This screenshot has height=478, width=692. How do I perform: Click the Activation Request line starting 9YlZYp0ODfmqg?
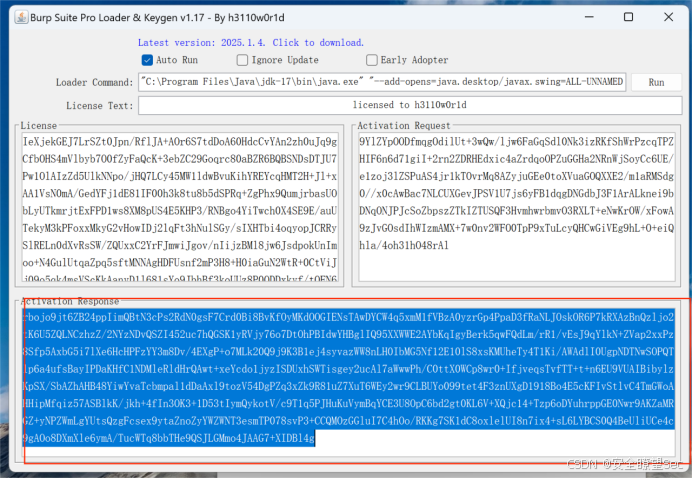pyautogui.click(x=516, y=142)
